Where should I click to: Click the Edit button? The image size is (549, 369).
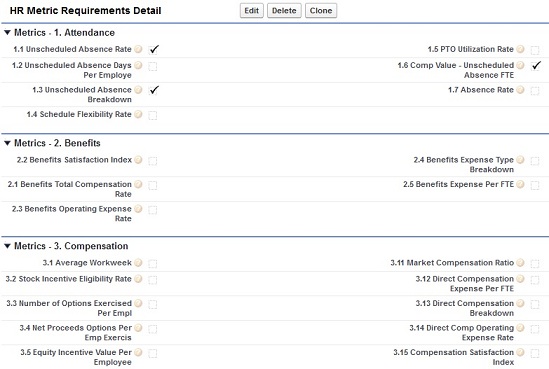251,11
